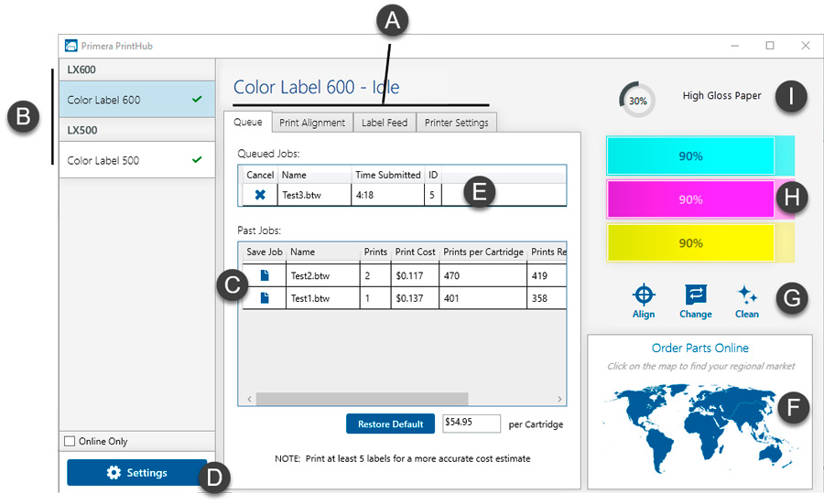Click the Prints column header
Image resolution: width=824 pixels, height=504 pixels.
tap(375, 252)
